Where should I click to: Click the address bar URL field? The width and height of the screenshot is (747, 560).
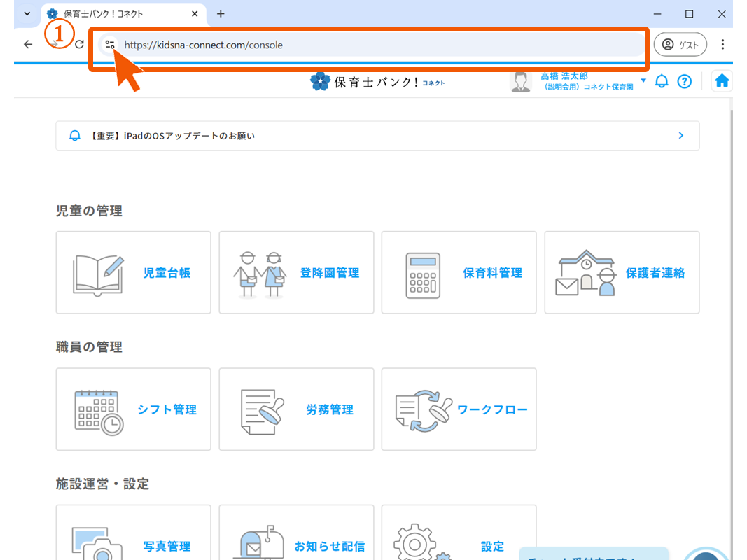pyautogui.click(x=378, y=45)
